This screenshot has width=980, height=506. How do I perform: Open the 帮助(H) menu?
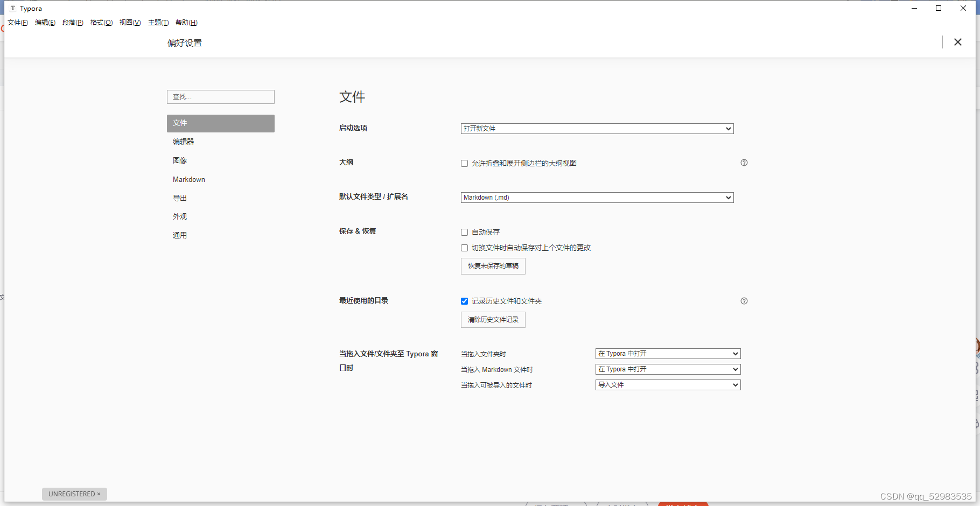point(186,23)
